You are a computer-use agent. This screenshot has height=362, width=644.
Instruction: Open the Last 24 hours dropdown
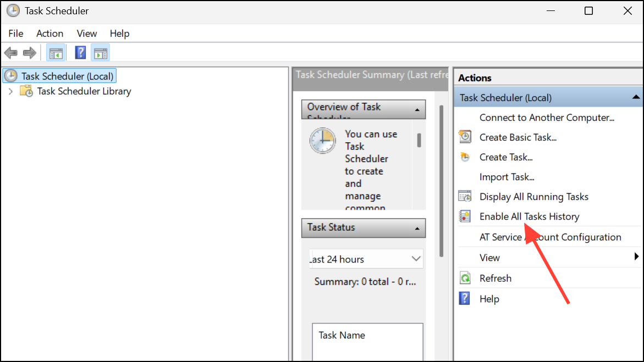point(416,259)
